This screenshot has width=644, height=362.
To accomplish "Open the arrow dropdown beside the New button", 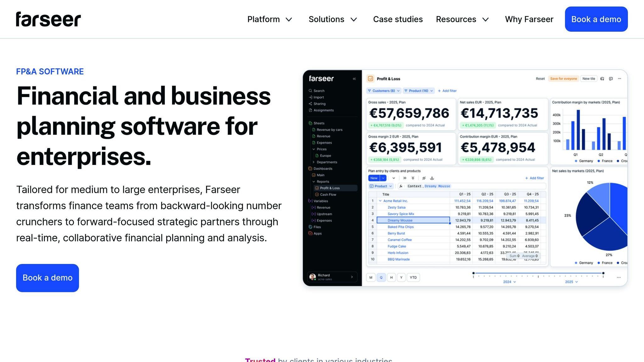I will (383, 178).
